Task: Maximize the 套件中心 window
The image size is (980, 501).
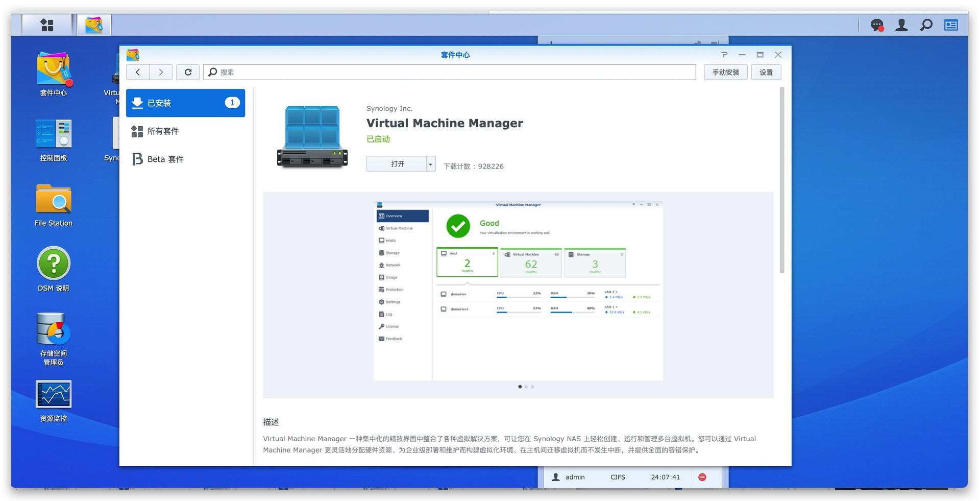Action: 760,55
